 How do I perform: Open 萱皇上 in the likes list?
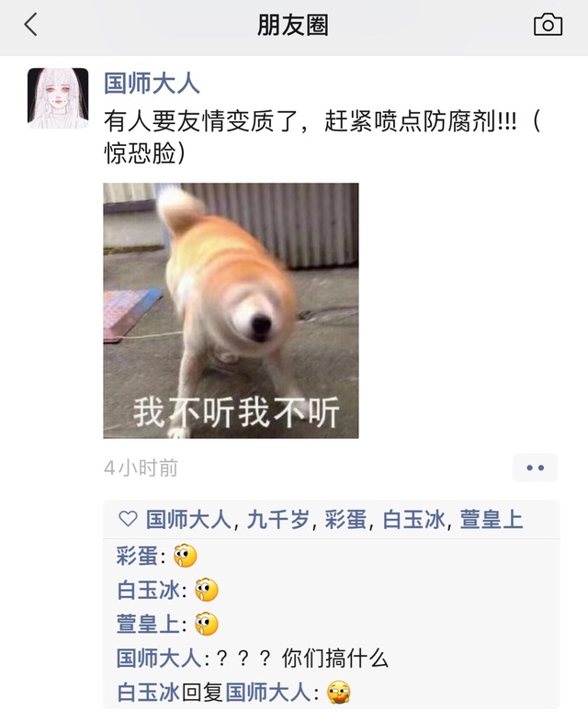coord(492,520)
